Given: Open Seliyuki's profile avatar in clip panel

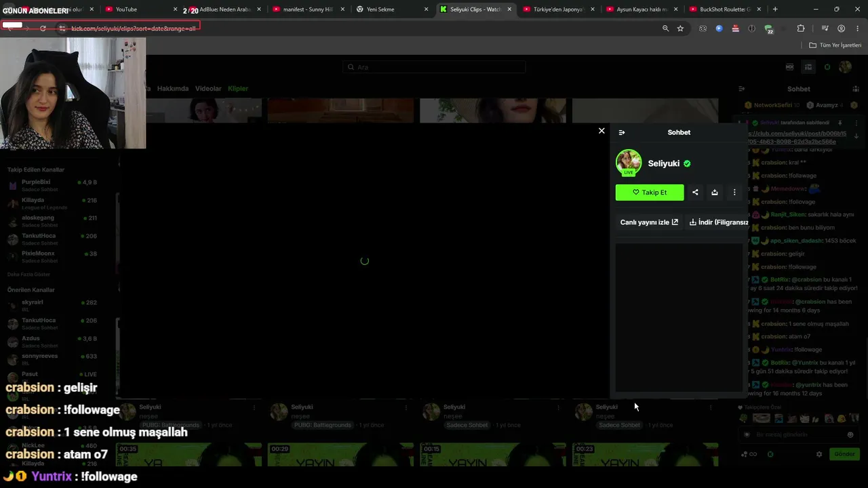Looking at the screenshot, I should 629,163.
